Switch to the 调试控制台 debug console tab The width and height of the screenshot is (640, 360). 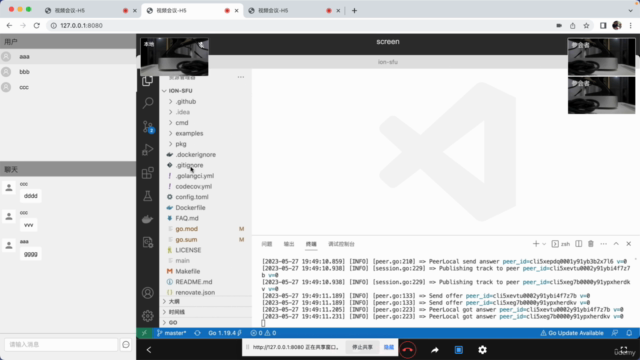point(341,244)
